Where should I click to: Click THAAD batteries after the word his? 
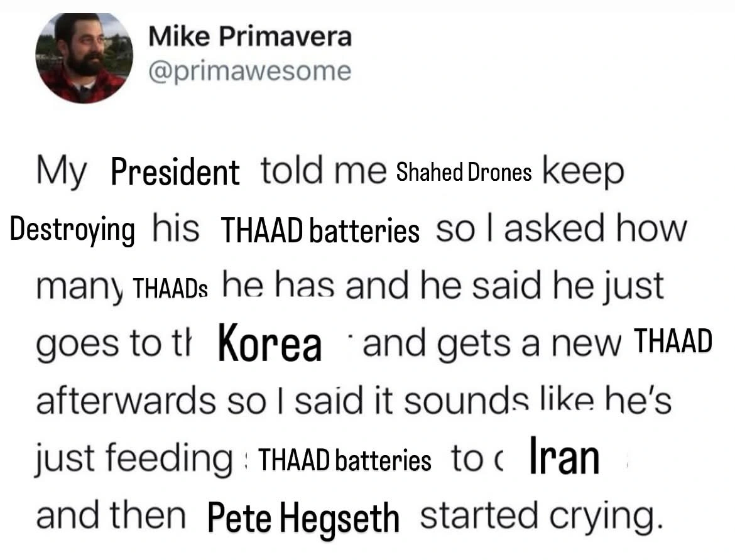[320, 231]
